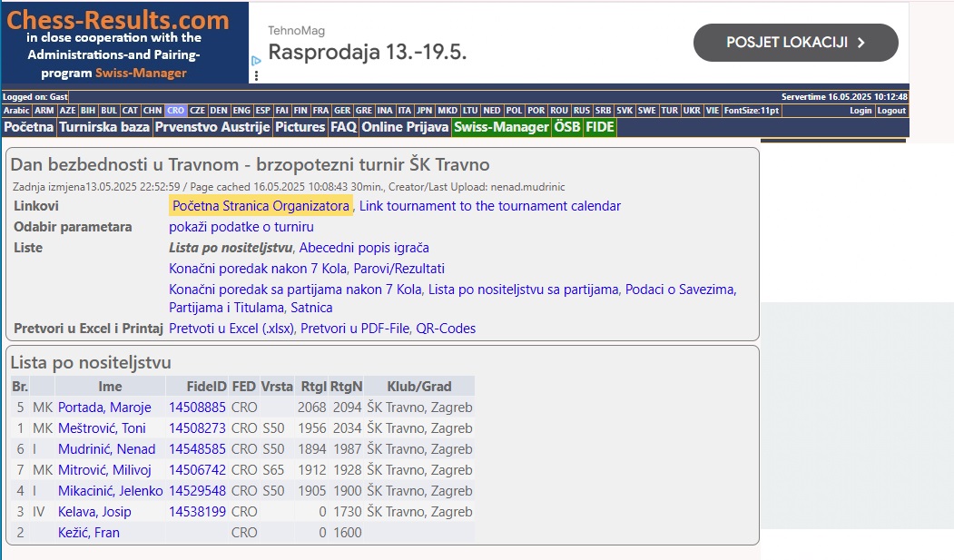Click the green FIDE button

tap(600, 127)
